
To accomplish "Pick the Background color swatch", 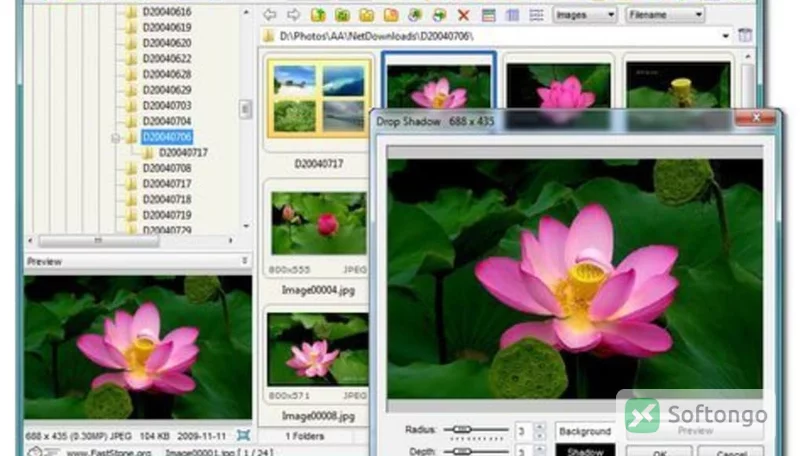I will point(585,432).
